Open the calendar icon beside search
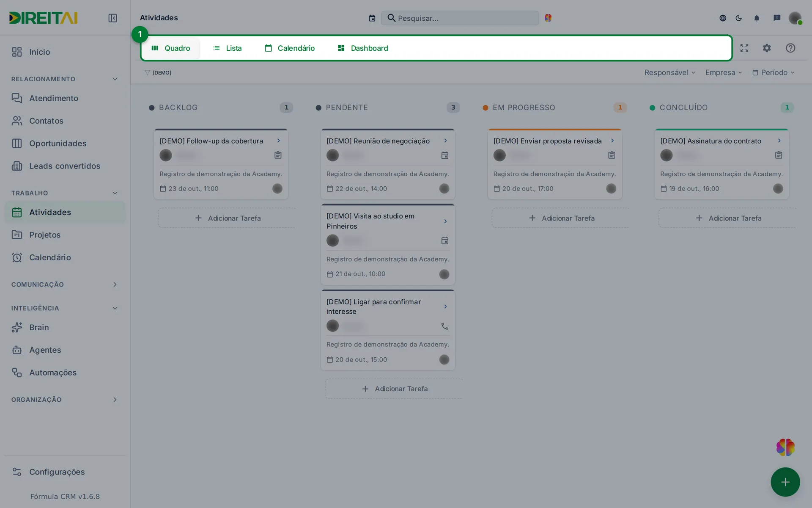The image size is (812, 508). point(372,18)
